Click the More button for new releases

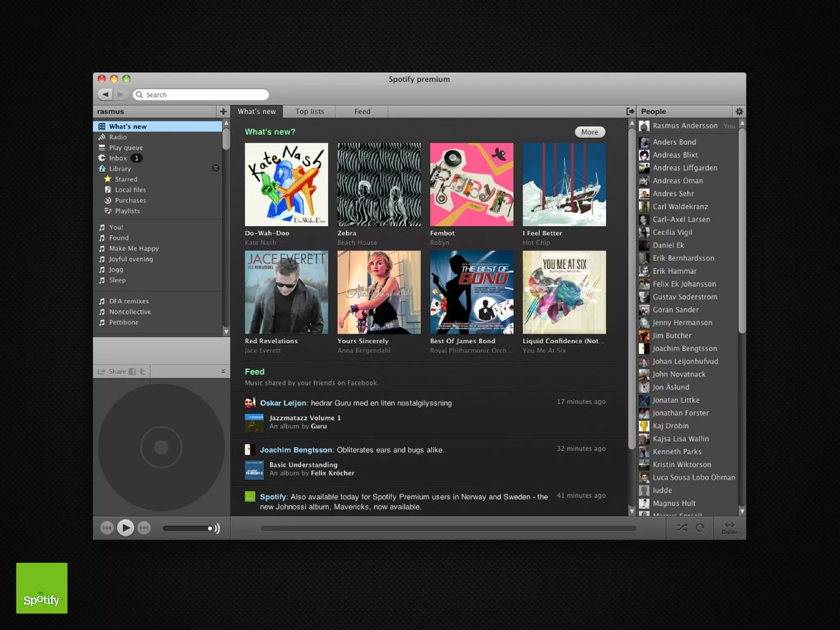click(590, 132)
